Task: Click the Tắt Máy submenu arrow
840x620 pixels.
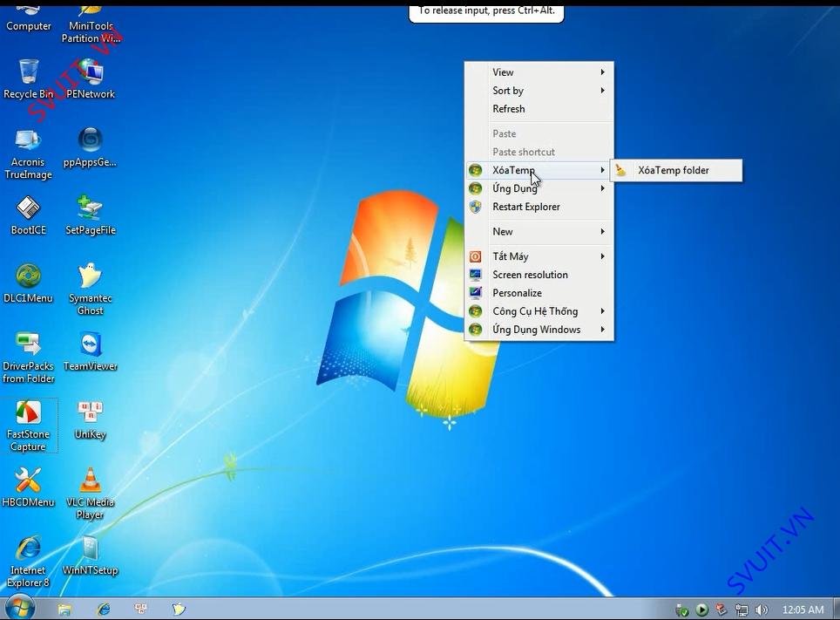Action: click(x=603, y=256)
